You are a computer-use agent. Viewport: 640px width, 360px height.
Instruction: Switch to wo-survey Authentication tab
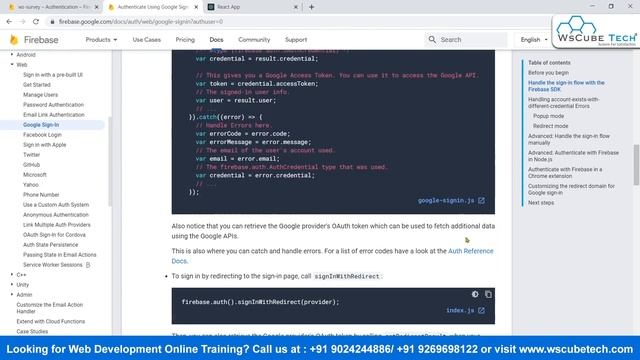point(53,7)
